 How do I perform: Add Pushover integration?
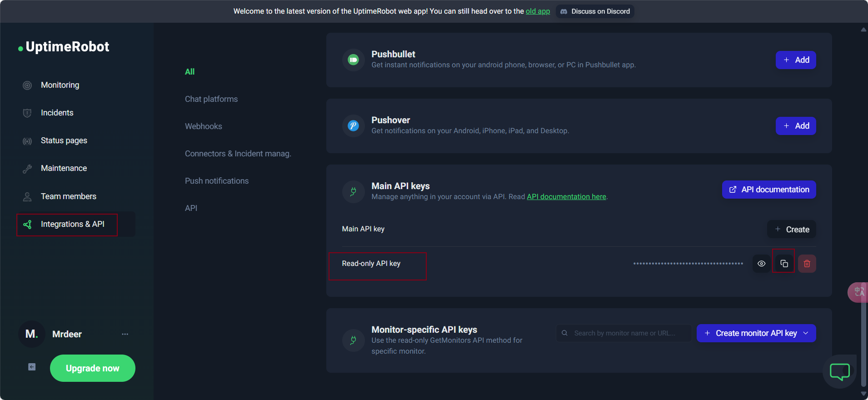pos(796,126)
